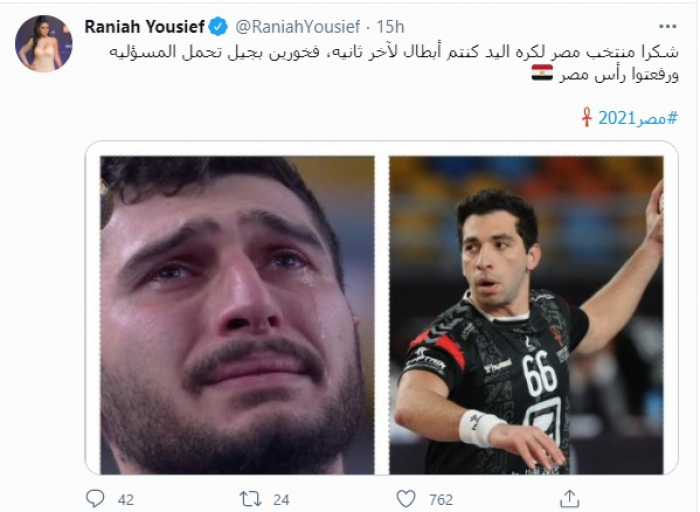Click the retweet arrows icon

(251, 499)
